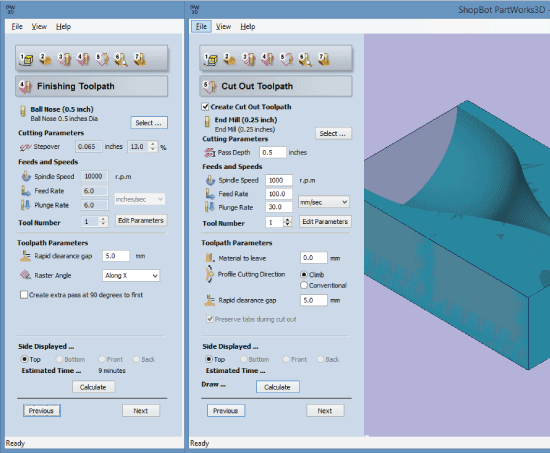The image size is (550, 453).
Task: Click Next in Cut Out Toolpath window
Action: point(325,411)
